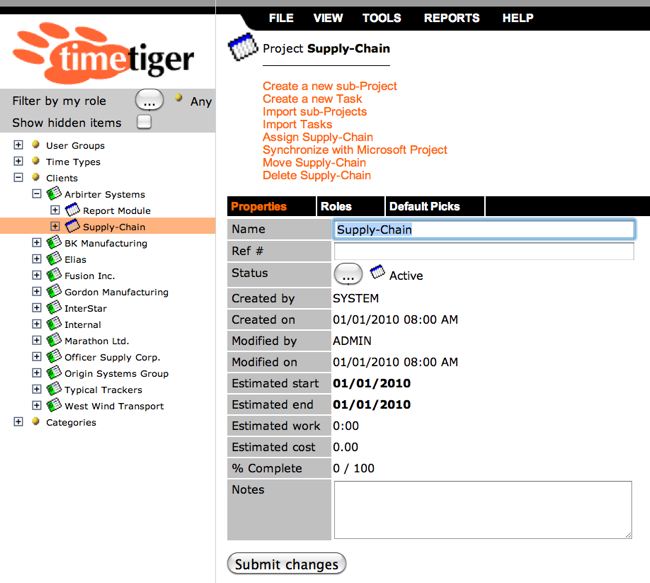Collapse the Arbirter Systems node
This screenshot has height=583, width=650.
[36, 194]
